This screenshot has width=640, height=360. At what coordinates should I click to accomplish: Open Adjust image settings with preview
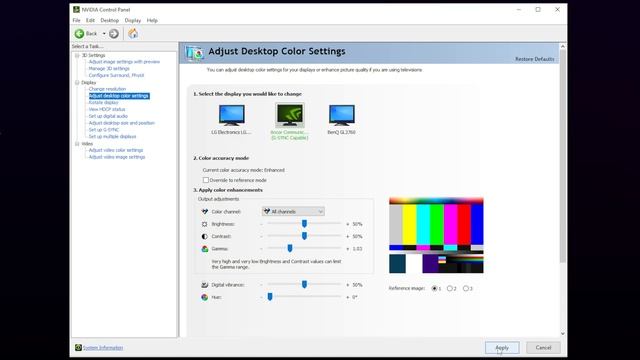124,62
